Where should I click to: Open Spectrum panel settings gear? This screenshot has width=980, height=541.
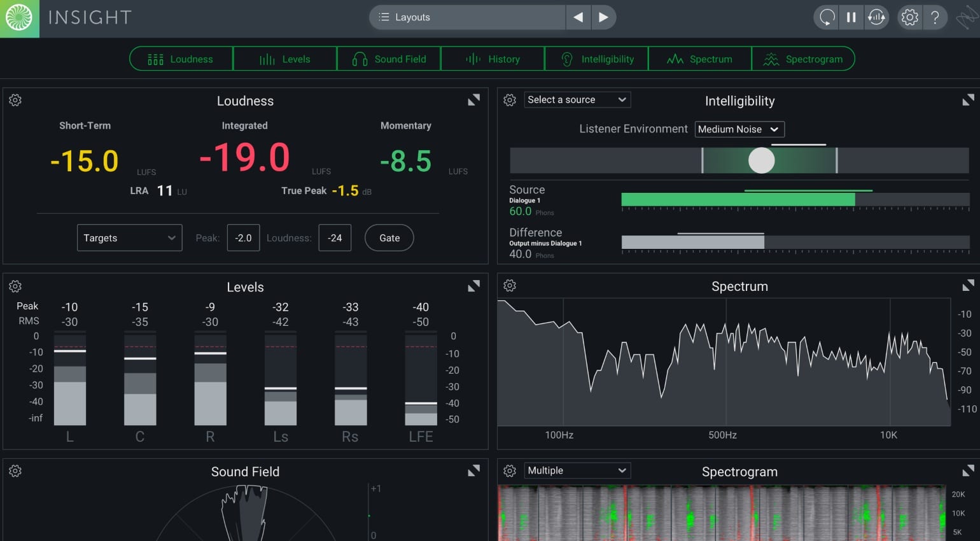(510, 286)
